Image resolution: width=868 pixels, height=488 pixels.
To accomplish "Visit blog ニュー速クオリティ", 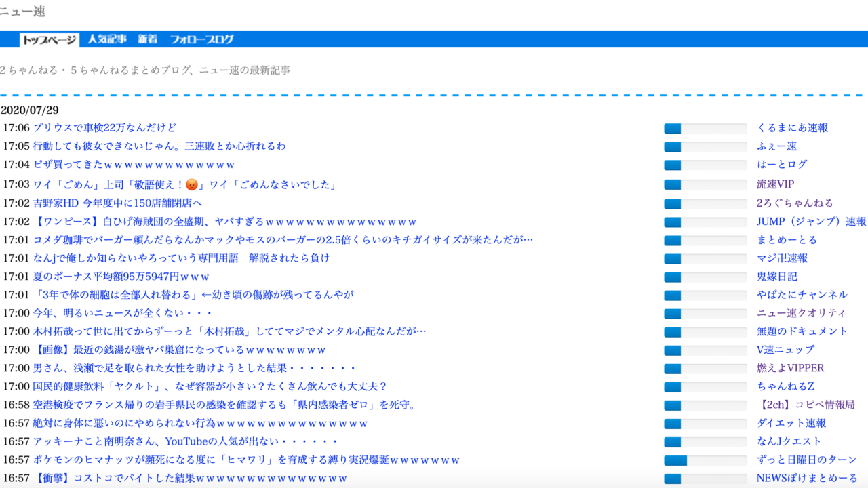I will coord(802,313).
